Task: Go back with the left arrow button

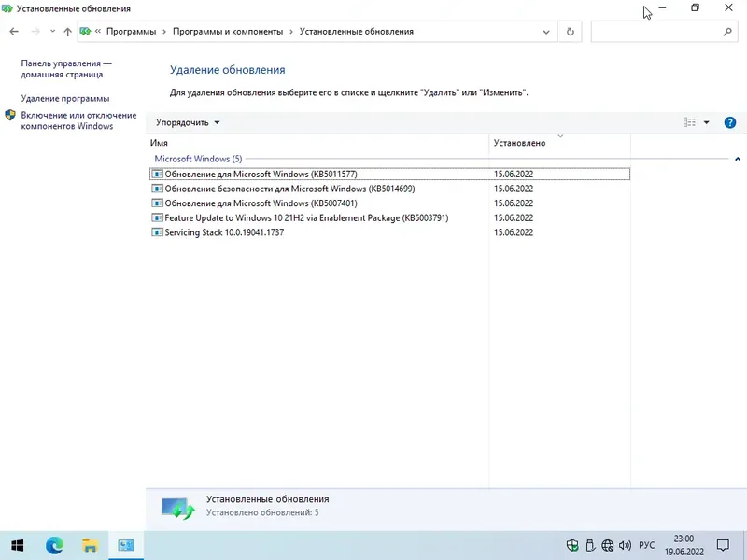Action: click(14, 32)
